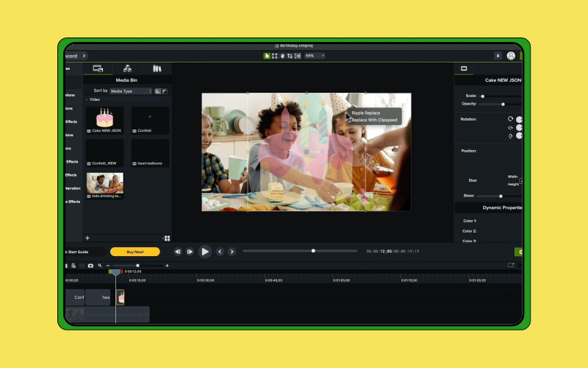The width and height of the screenshot is (588, 368).
Task: Zoom out timeline with minus icon
Action: tap(108, 266)
